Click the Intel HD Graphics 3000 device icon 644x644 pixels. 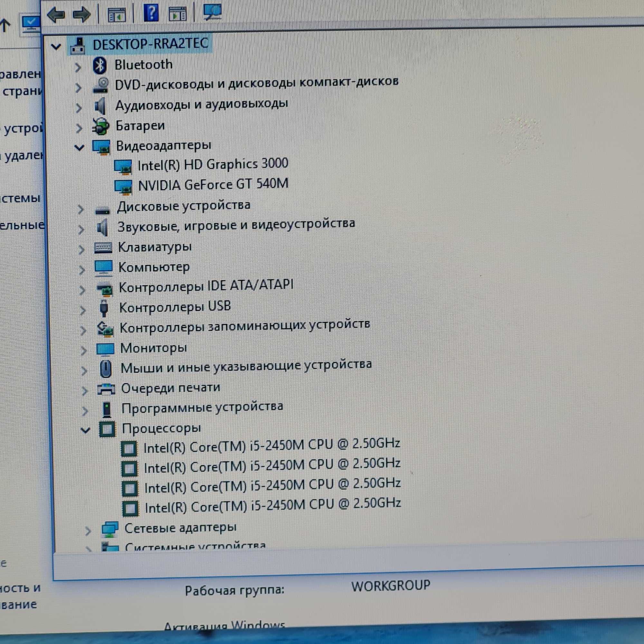click(123, 167)
